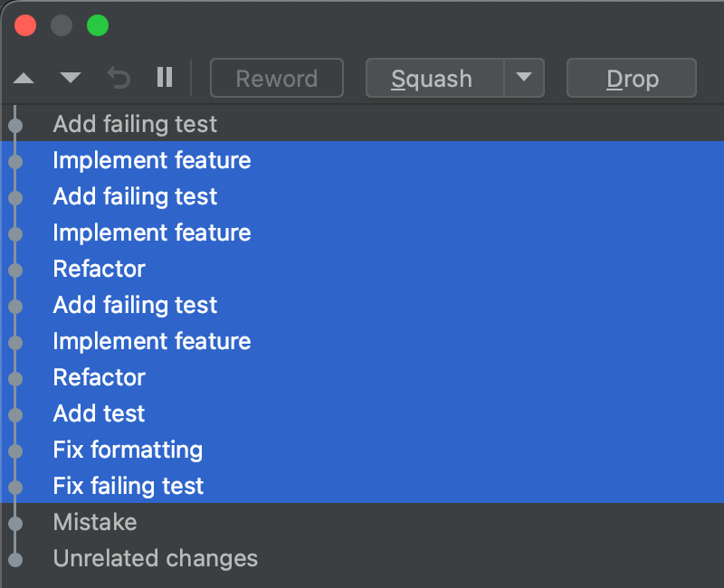Move selected commits up with arrow icon
Screen dimensions: 724x588
(x=24, y=79)
